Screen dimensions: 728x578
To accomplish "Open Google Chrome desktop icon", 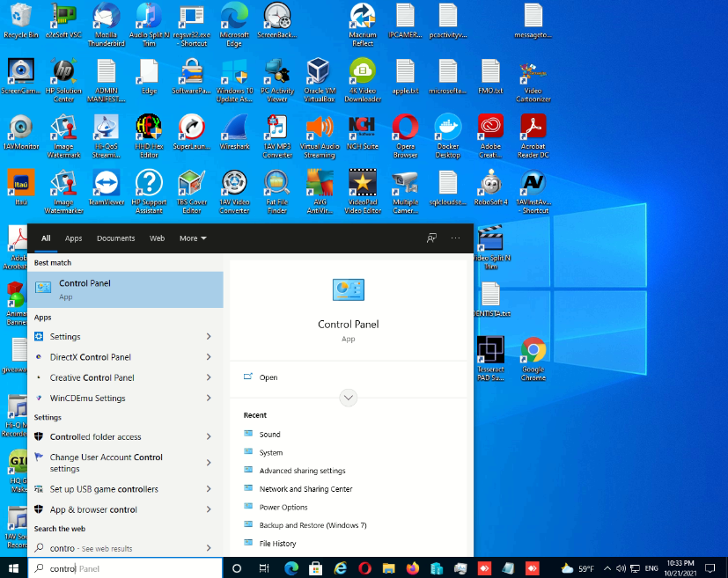I will point(533,352).
